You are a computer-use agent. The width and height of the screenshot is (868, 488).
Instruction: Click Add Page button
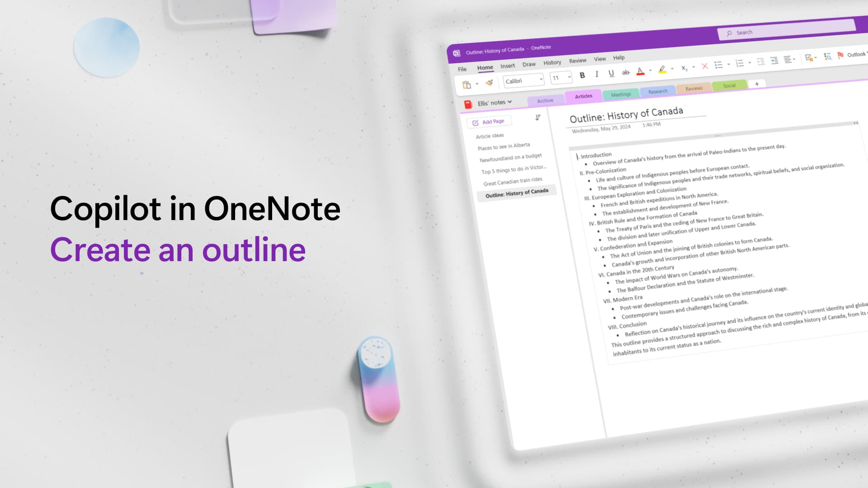click(488, 121)
